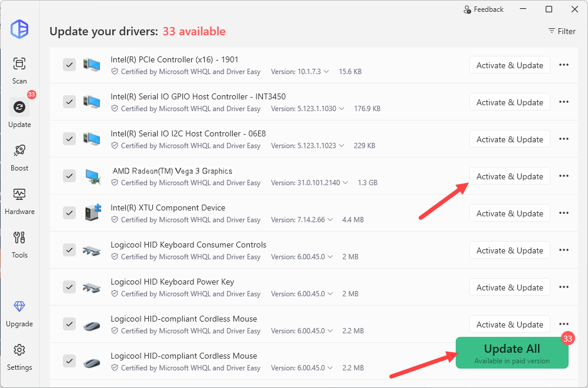Open the Scan section in sidebar
The width and height of the screenshot is (588, 388).
pos(19,70)
